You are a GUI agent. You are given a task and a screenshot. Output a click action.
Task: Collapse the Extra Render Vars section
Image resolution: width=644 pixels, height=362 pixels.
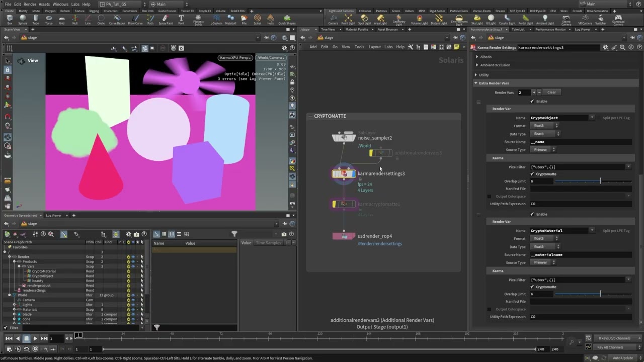[476, 83]
